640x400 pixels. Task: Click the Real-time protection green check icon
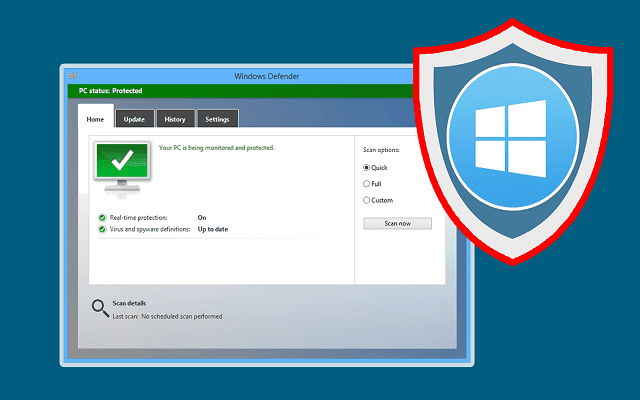pos(102,218)
